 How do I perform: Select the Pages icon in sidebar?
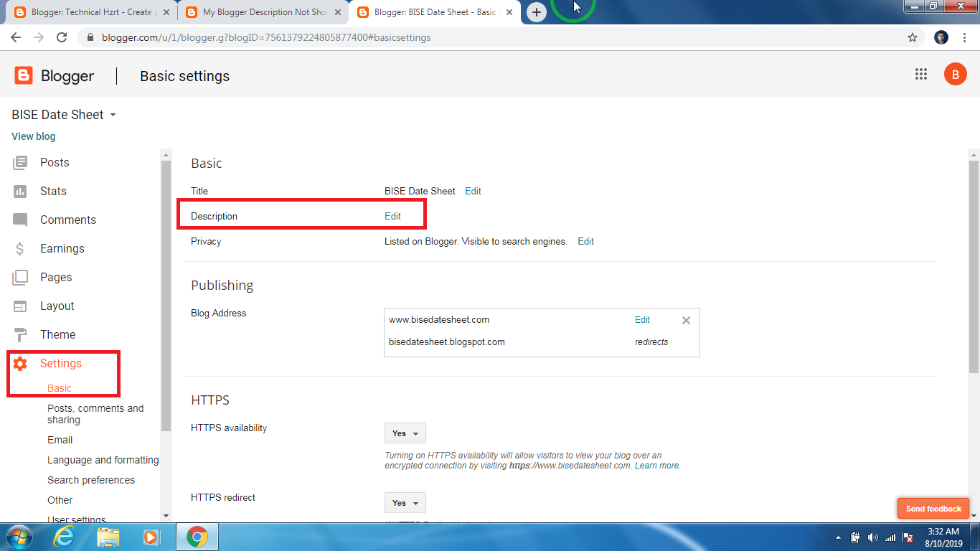[x=20, y=278]
